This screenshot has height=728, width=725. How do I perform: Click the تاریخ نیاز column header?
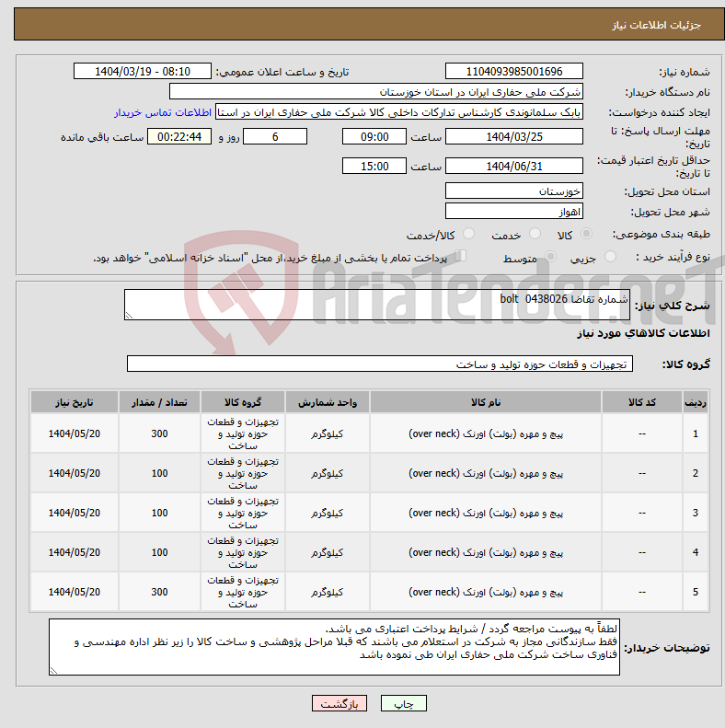coord(75,402)
